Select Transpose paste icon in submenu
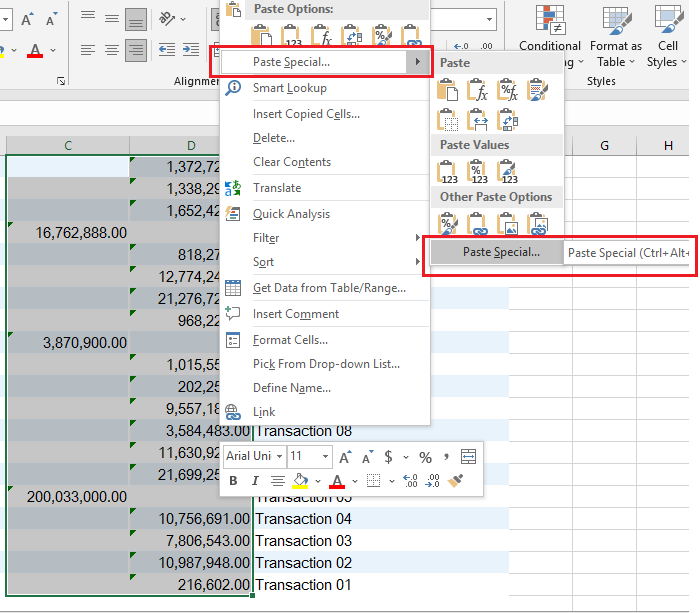 [x=508, y=120]
